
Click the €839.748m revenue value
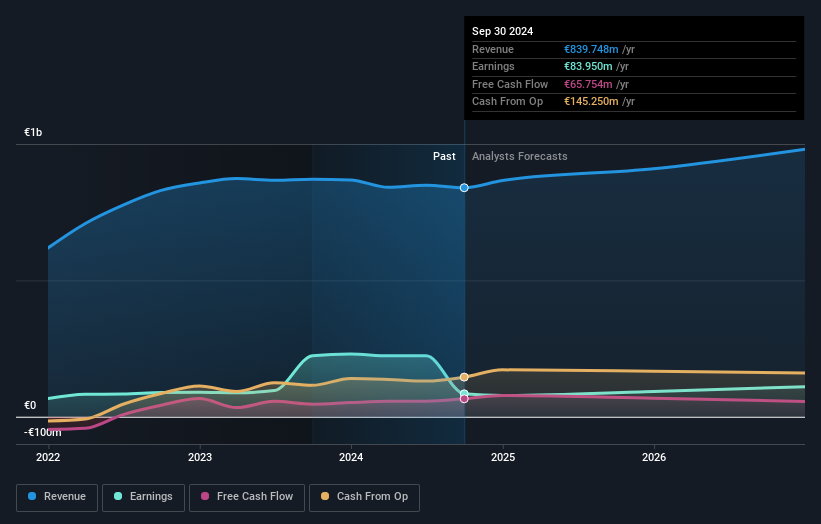(x=591, y=49)
